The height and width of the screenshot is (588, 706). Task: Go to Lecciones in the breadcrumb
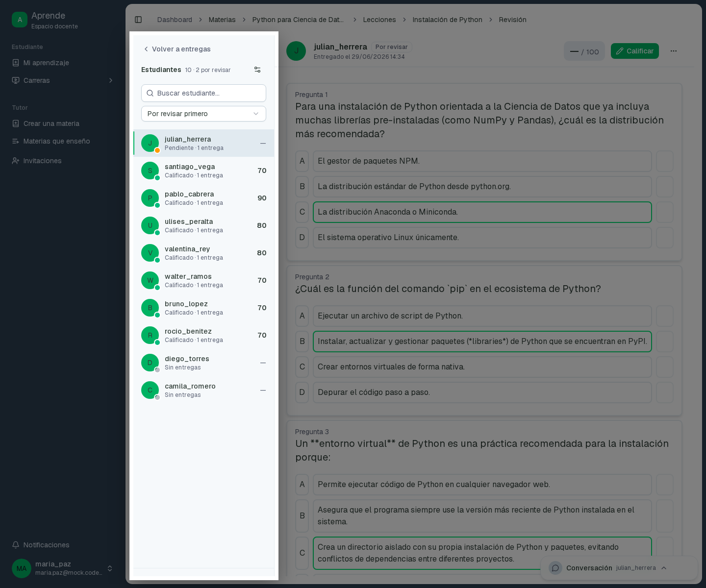[x=379, y=20]
